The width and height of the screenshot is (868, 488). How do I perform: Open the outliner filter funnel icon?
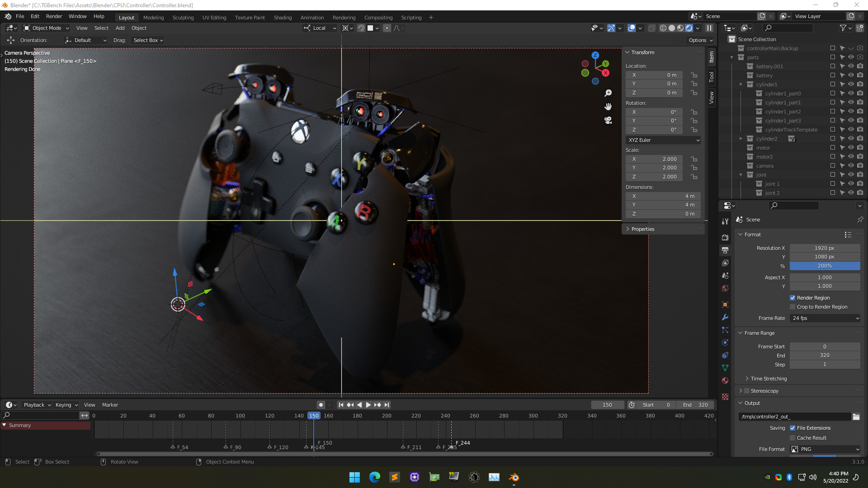click(843, 28)
